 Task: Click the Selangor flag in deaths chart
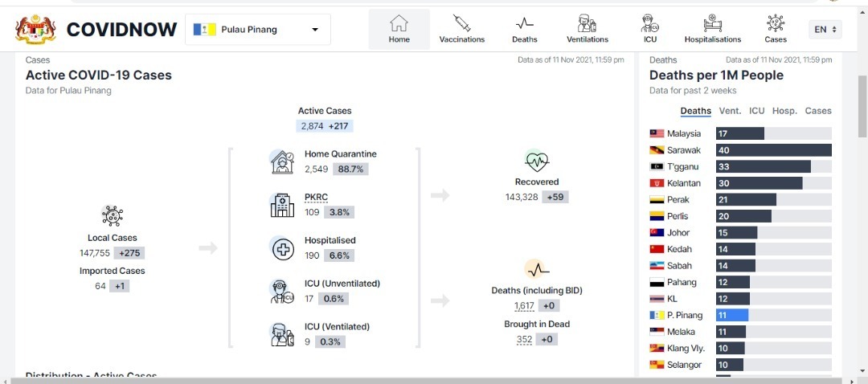657,365
